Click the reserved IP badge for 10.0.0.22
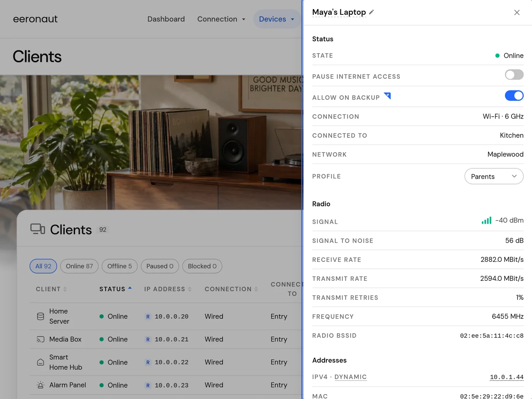This screenshot has height=399, width=532. (148, 363)
